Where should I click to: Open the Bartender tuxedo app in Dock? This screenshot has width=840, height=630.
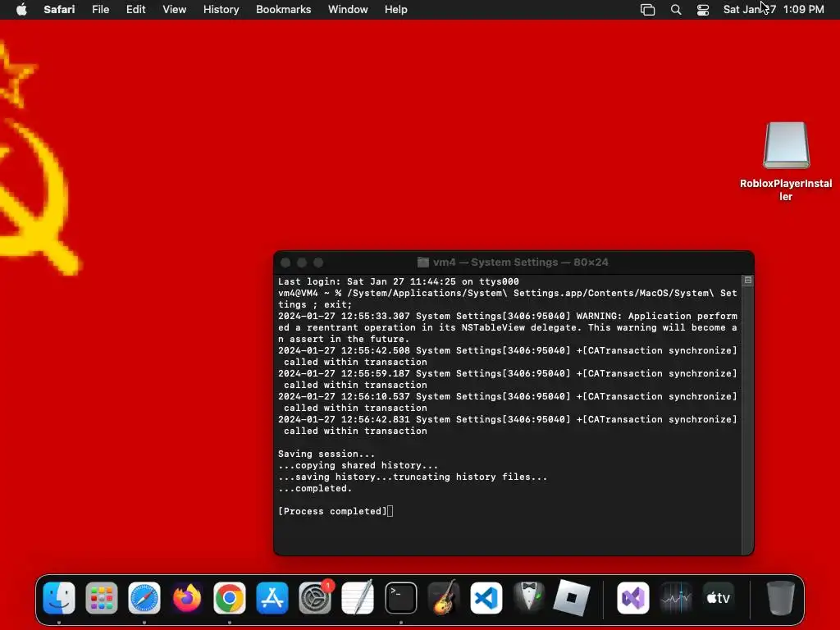point(529,598)
